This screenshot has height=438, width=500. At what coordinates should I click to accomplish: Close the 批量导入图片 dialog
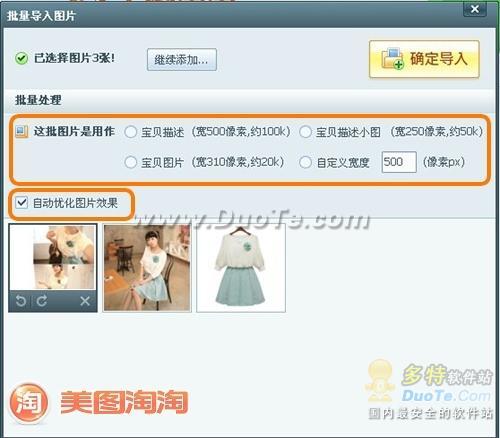click(475, 9)
